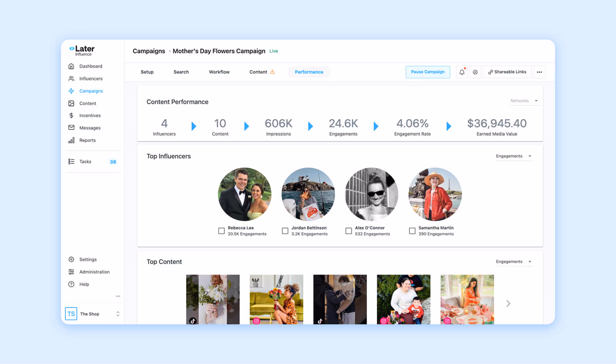Open Shareable Links
This screenshot has width=616, height=364.
click(x=507, y=72)
